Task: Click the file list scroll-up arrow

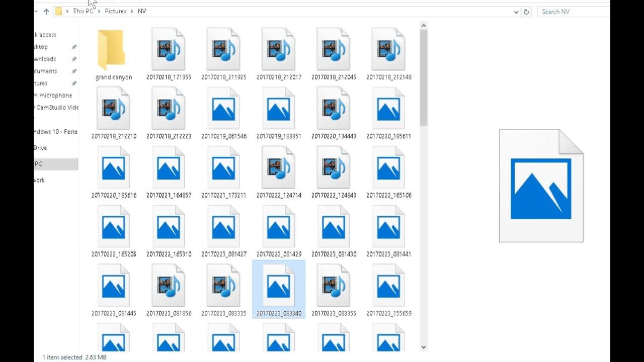Action: pos(423,25)
